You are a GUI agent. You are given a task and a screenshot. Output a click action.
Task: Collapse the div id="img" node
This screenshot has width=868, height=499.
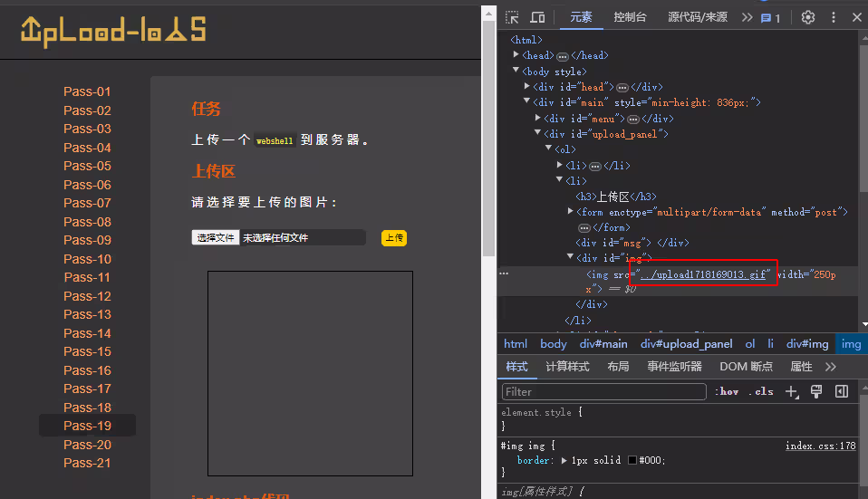click(x=570, y=256)
